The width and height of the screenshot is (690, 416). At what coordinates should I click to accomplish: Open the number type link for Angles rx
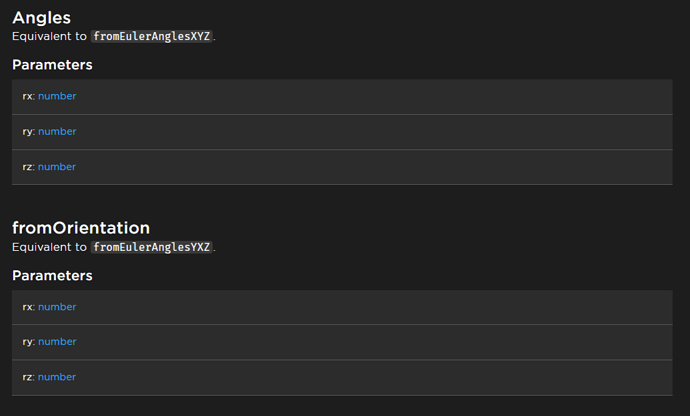click(57, 96)
